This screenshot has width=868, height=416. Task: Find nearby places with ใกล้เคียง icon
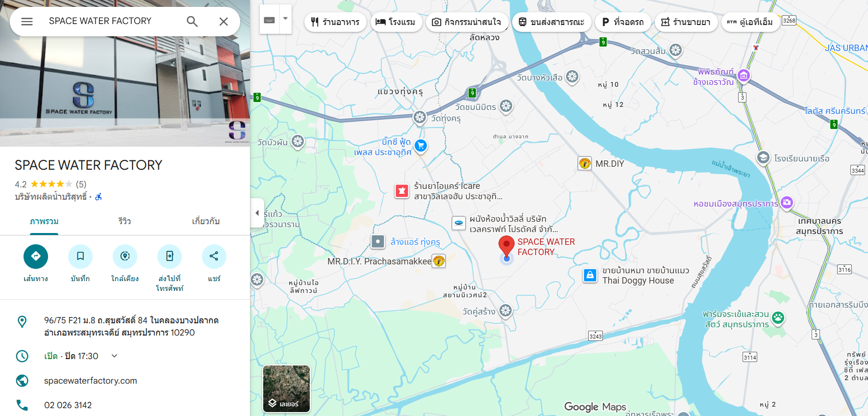coord(125,256)
